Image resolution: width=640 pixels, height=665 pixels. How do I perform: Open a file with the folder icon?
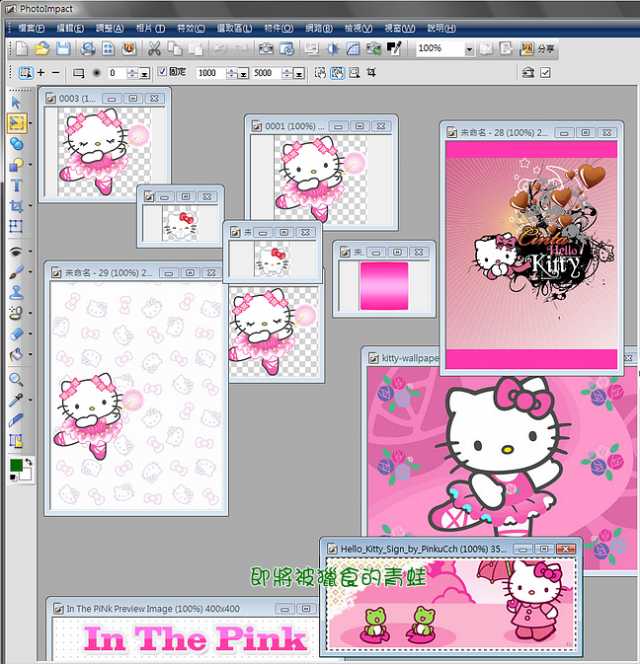pos(42,49)
